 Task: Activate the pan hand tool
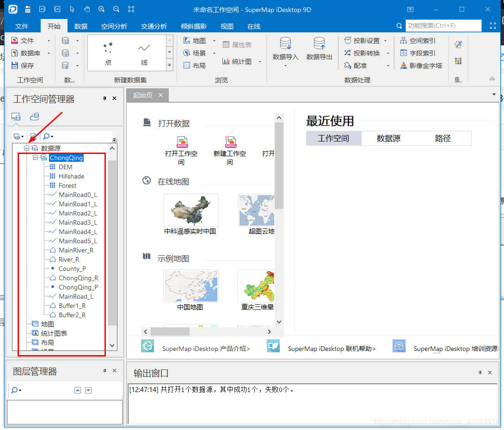point(87,9)
